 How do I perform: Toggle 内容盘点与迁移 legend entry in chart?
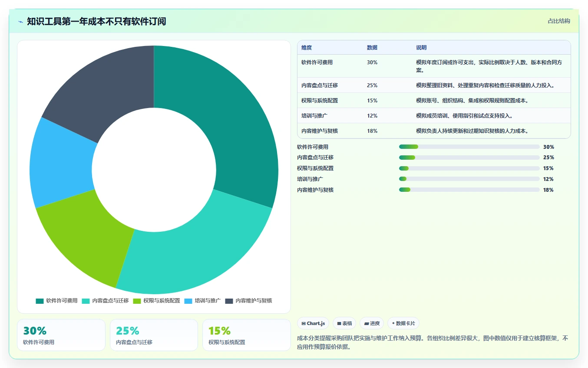pos(105,301)
